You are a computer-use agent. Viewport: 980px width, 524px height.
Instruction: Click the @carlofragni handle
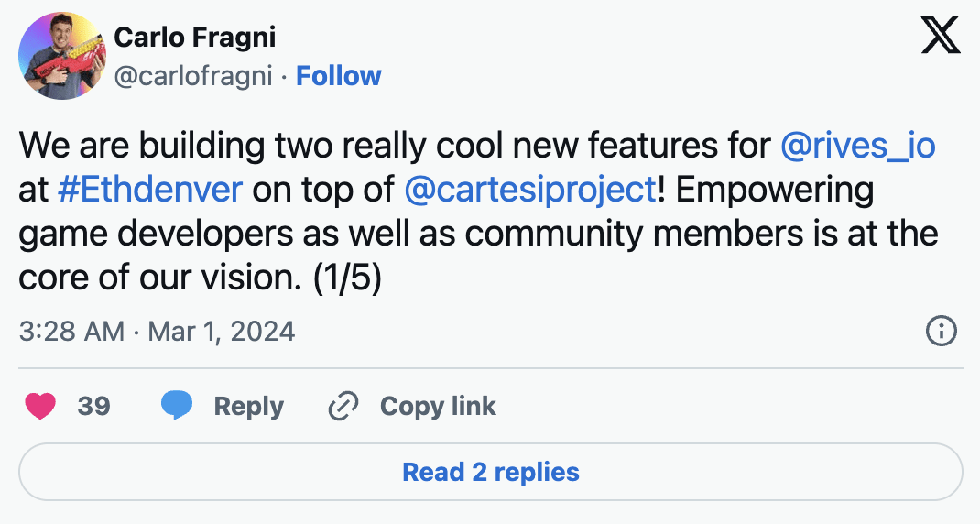[x=193, y=76]
